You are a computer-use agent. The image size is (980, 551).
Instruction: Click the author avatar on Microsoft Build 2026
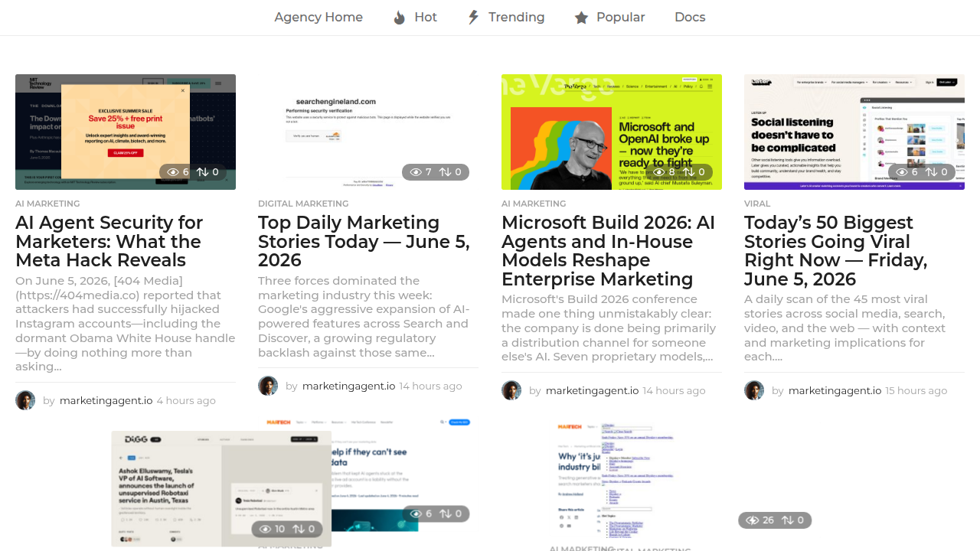pos(511,390)
